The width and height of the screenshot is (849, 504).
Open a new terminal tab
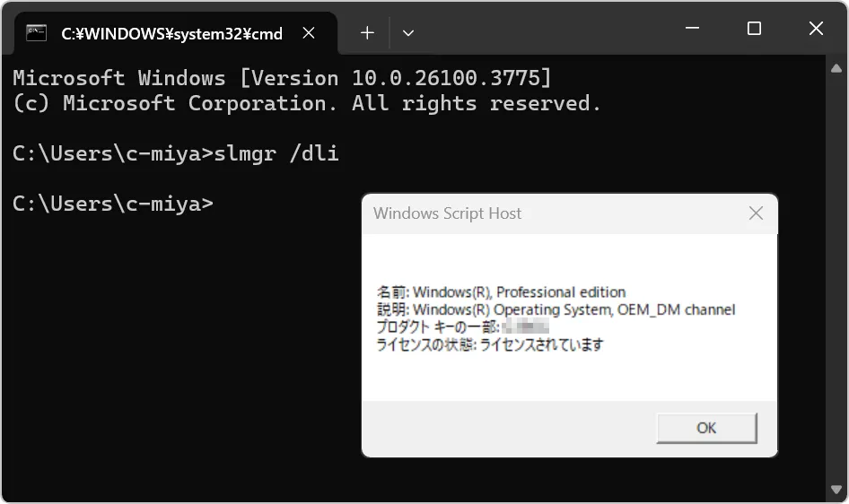pos(367,33)
